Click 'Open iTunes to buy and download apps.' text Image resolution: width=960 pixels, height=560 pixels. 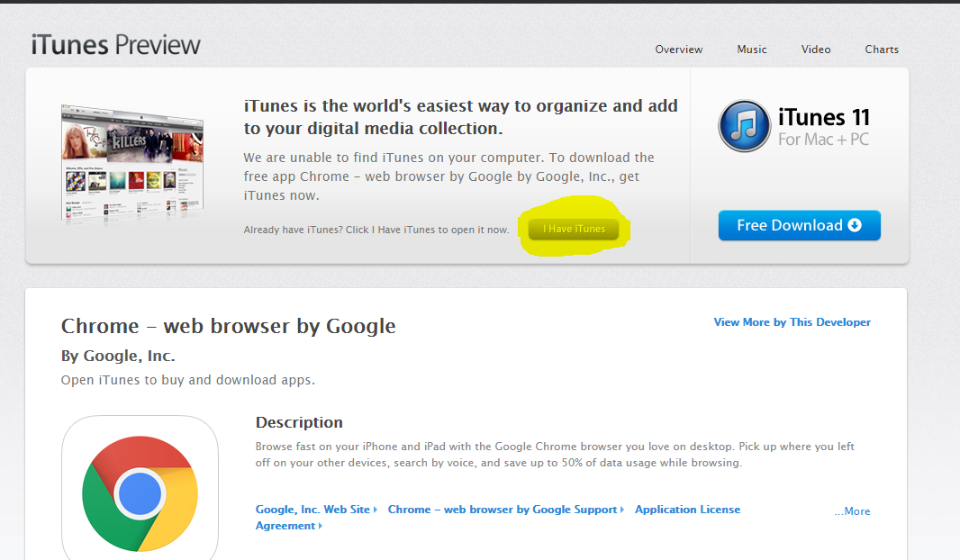[188, 380]
